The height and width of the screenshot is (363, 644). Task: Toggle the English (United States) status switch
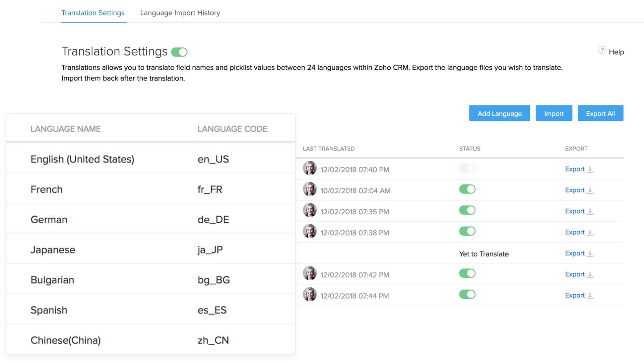click(x=467, y=168)
